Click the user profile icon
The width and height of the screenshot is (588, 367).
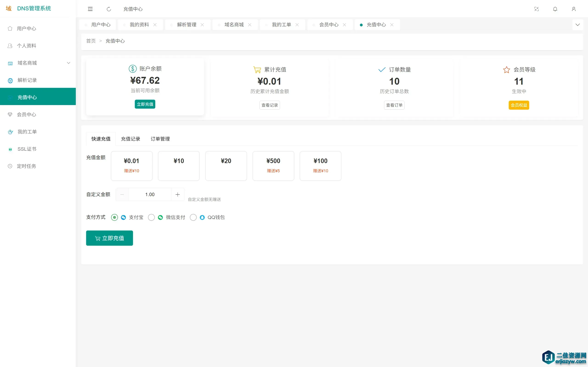pos(574,9)
